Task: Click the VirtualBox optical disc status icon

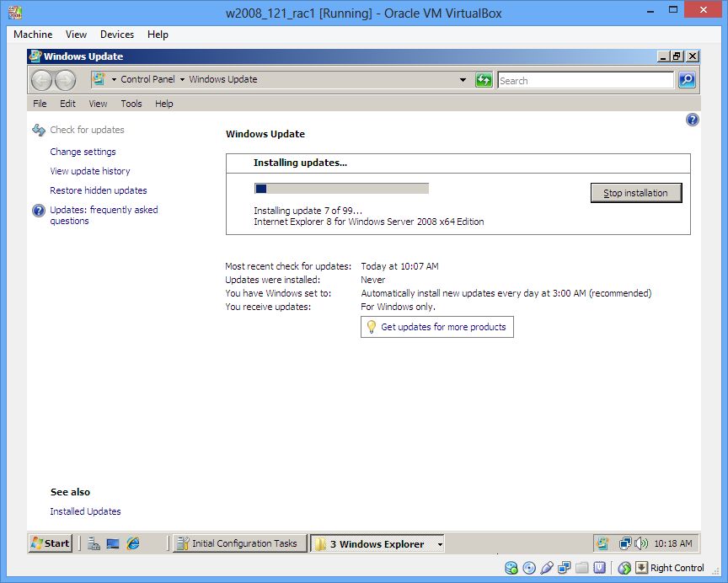Action: (529, 568)
